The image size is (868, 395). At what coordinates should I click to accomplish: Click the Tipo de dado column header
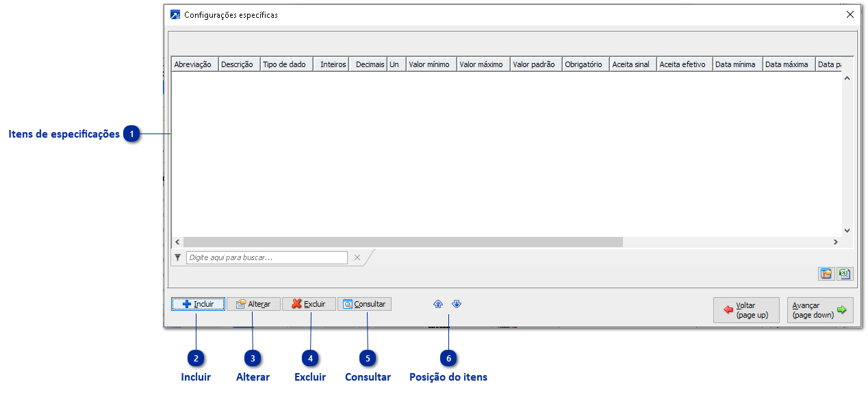(287, 64)
